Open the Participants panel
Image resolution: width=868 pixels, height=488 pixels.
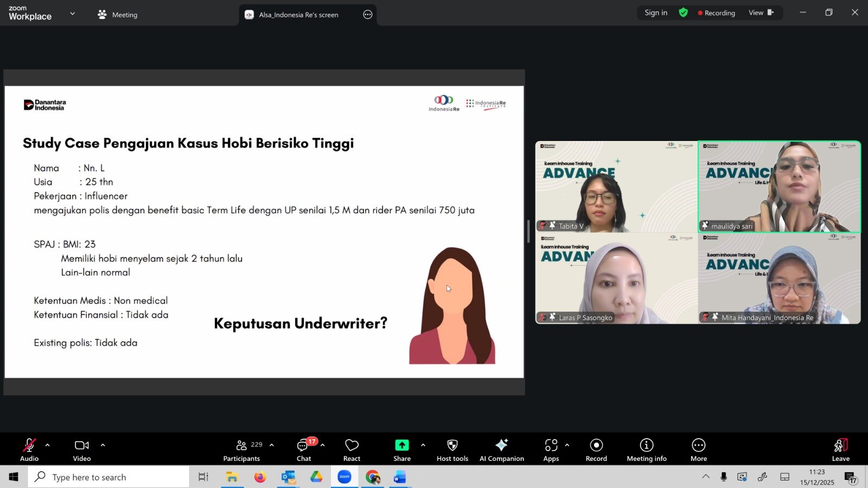[x=242, y=450]
